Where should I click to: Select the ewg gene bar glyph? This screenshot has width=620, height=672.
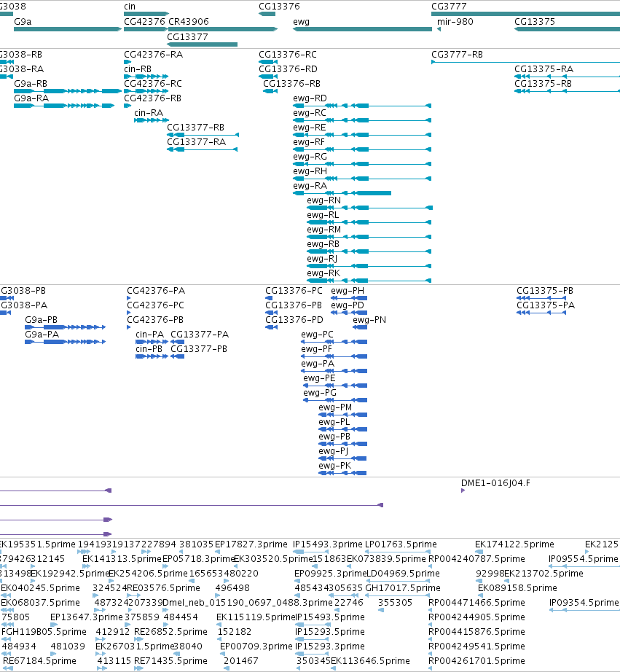pos(363,29)
